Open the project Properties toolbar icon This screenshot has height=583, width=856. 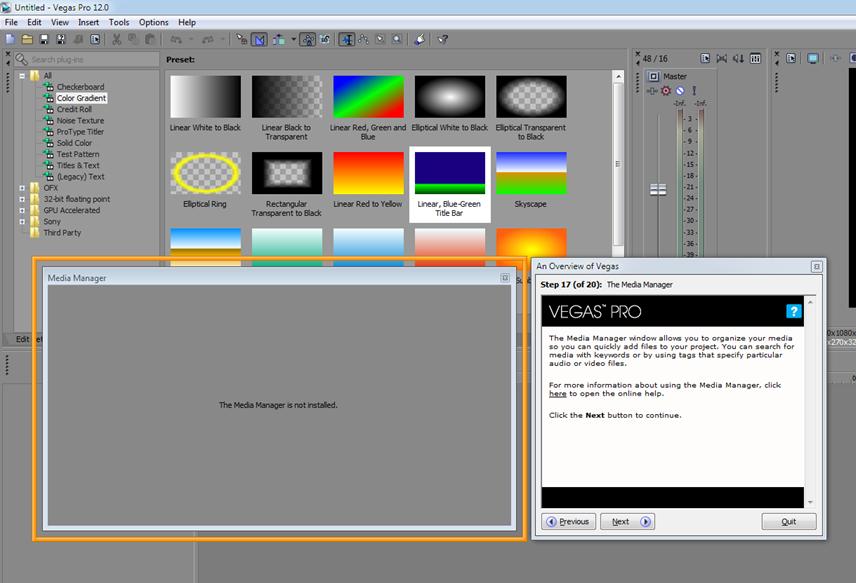click(x=96, y=39)
